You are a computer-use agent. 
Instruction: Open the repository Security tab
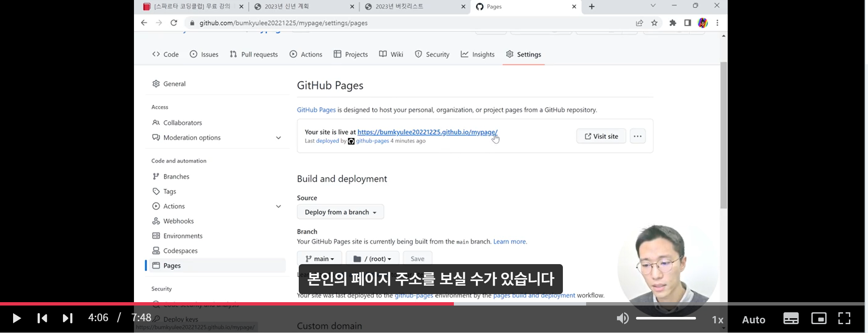coord(432,54)
